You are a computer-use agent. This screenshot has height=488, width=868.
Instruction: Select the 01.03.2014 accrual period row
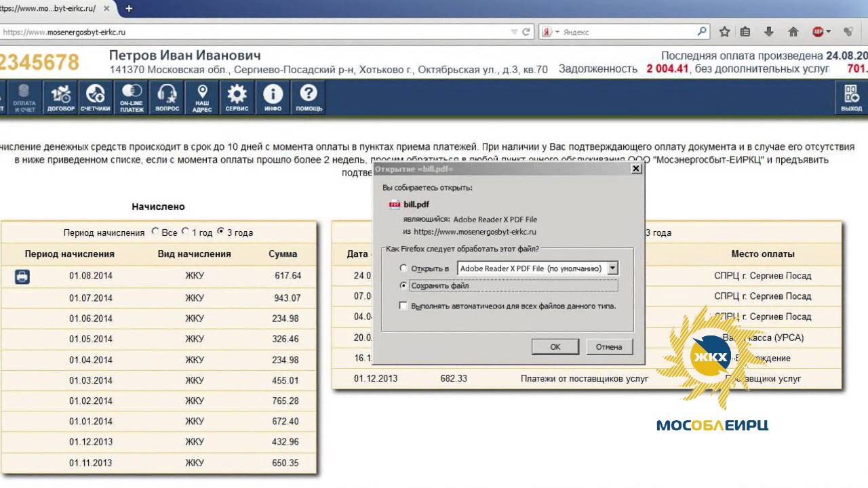158,380
